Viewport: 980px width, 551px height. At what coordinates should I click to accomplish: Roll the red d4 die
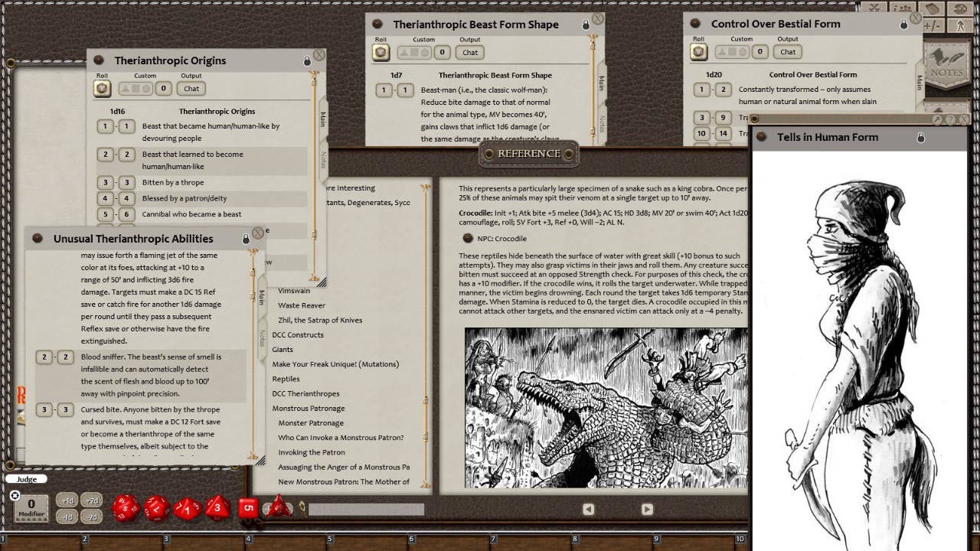pos(279,507)
